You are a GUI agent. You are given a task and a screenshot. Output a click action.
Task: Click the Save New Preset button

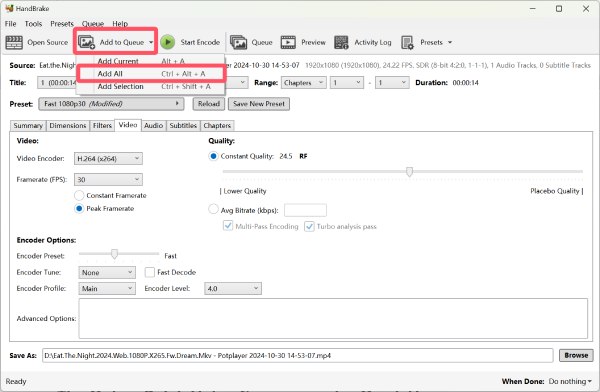point(259,104)
